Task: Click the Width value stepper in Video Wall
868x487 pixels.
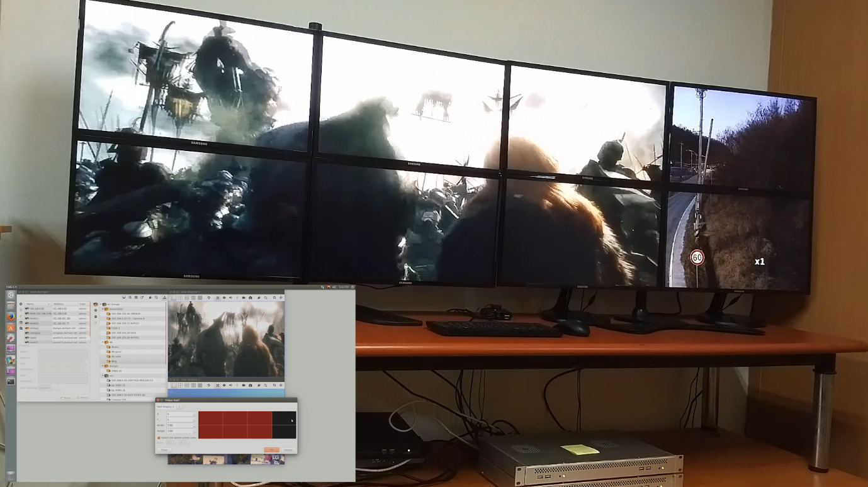Action: [x=194, y=425]
